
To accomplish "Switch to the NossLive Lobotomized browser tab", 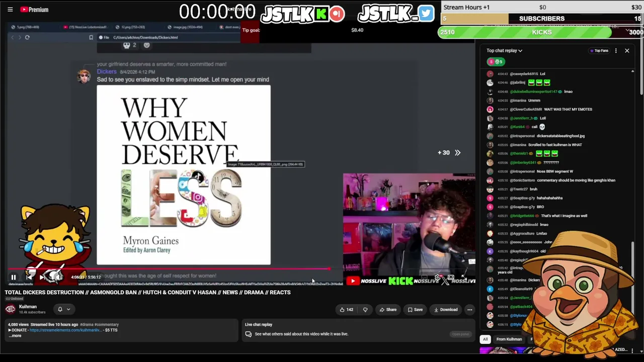I will (84, 27).
